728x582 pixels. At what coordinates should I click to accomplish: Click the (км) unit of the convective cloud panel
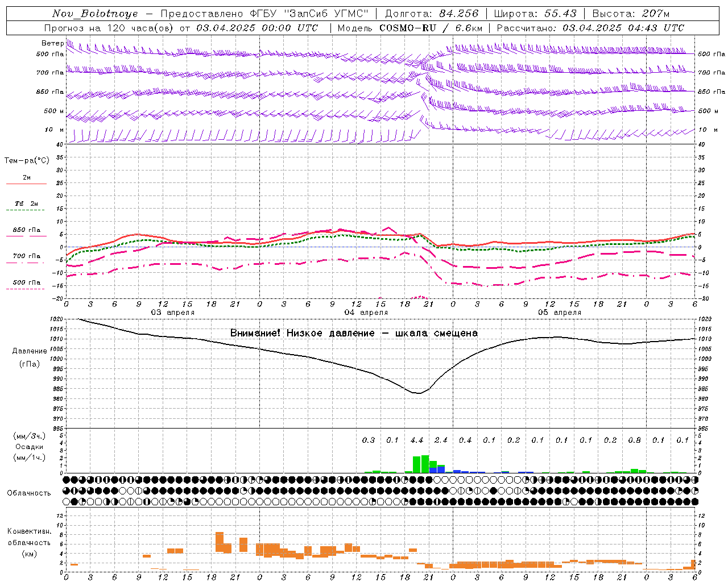coord(30,554)
